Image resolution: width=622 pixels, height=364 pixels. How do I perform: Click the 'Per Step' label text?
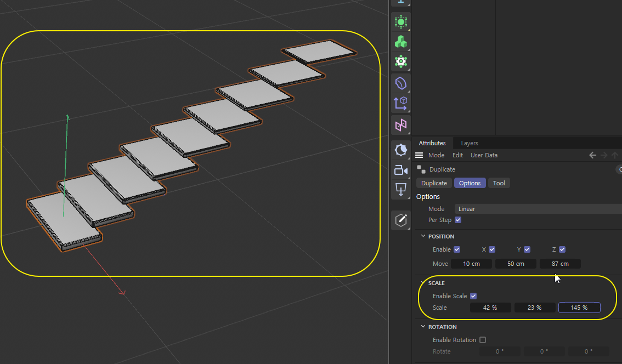tap(440, 220)
